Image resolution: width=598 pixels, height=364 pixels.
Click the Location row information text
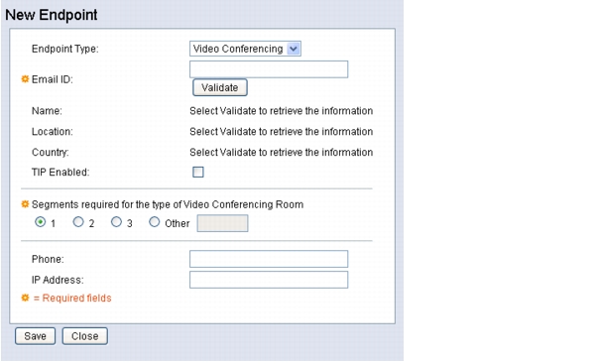coord(281,132)
